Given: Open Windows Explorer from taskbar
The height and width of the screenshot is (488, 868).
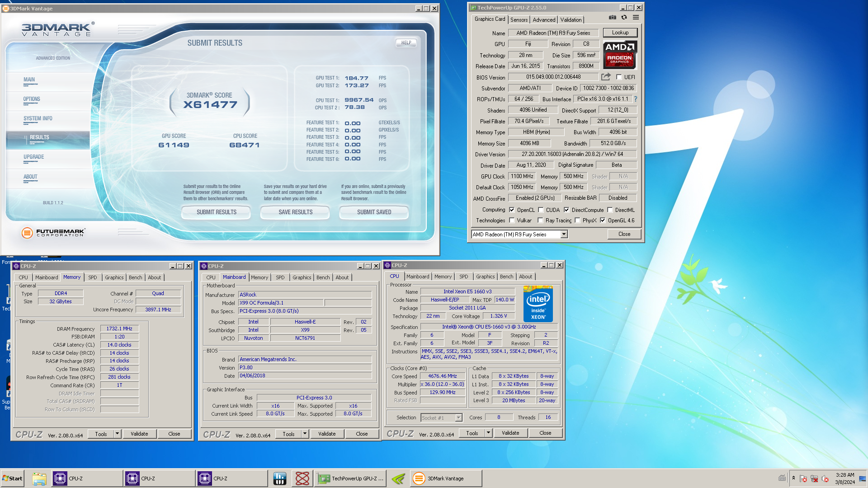Looking at the screenshot, I should [39, 479].
